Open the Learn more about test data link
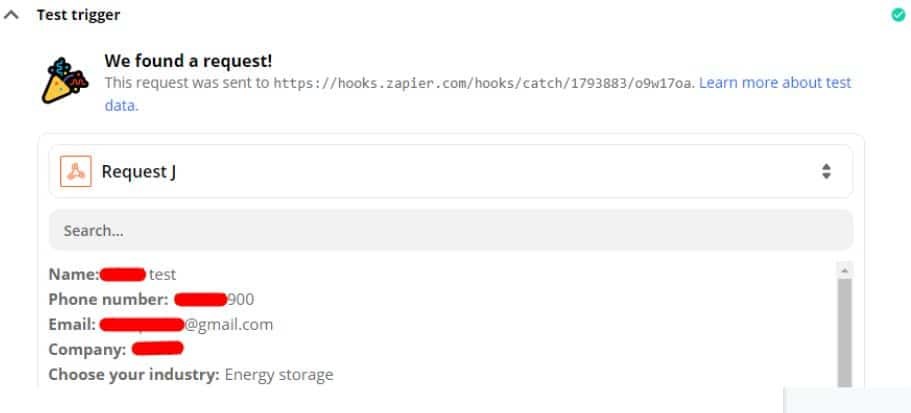Screen dimensions: 911x413 (x=478, y=94)
